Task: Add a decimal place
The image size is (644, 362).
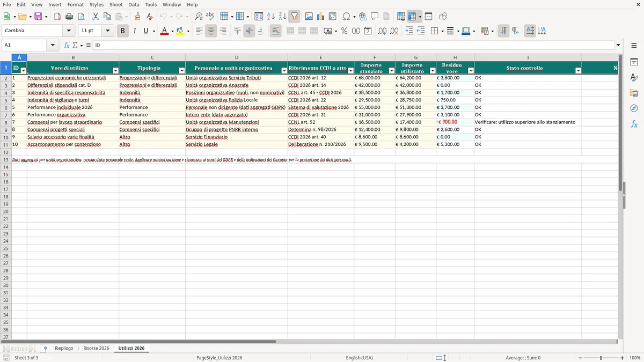Action: [x=382, y=31]
